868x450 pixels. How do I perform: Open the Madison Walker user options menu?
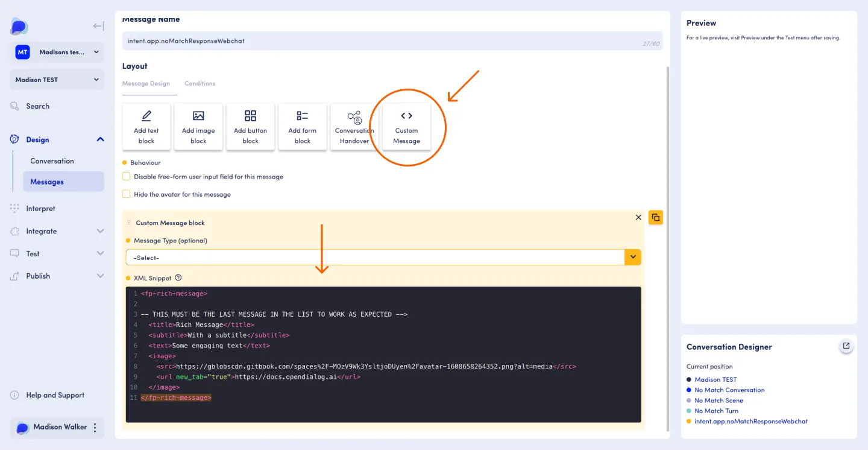coord(95,427)
